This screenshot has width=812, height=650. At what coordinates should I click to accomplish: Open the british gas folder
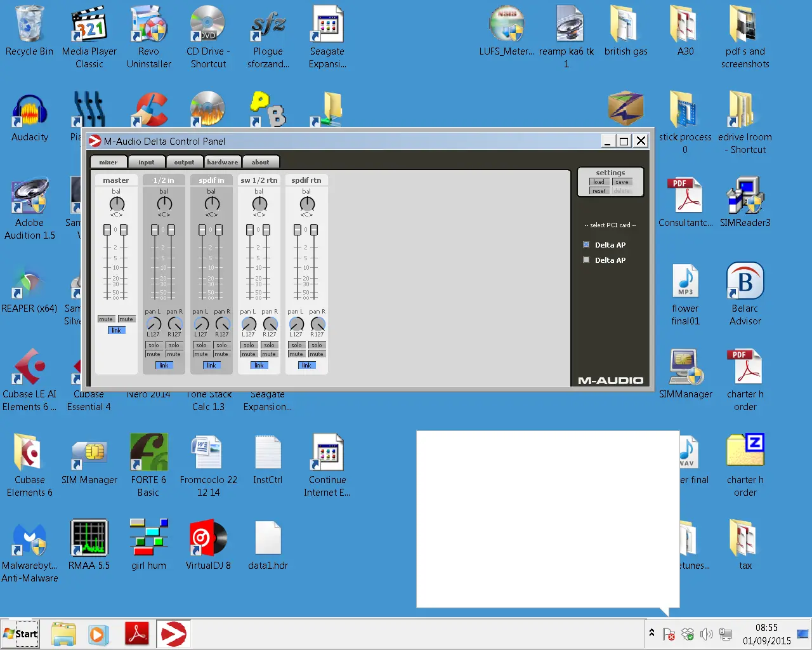pos(626,32)
